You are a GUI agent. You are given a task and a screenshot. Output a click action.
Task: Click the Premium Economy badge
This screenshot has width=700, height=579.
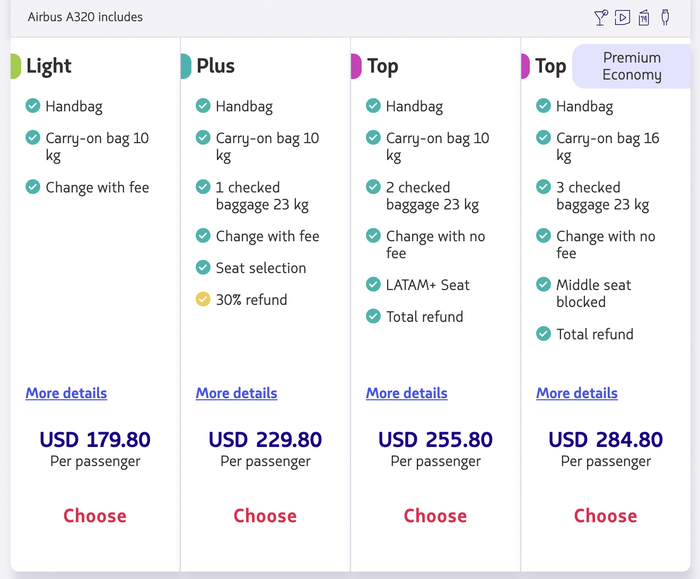(632, 66)
